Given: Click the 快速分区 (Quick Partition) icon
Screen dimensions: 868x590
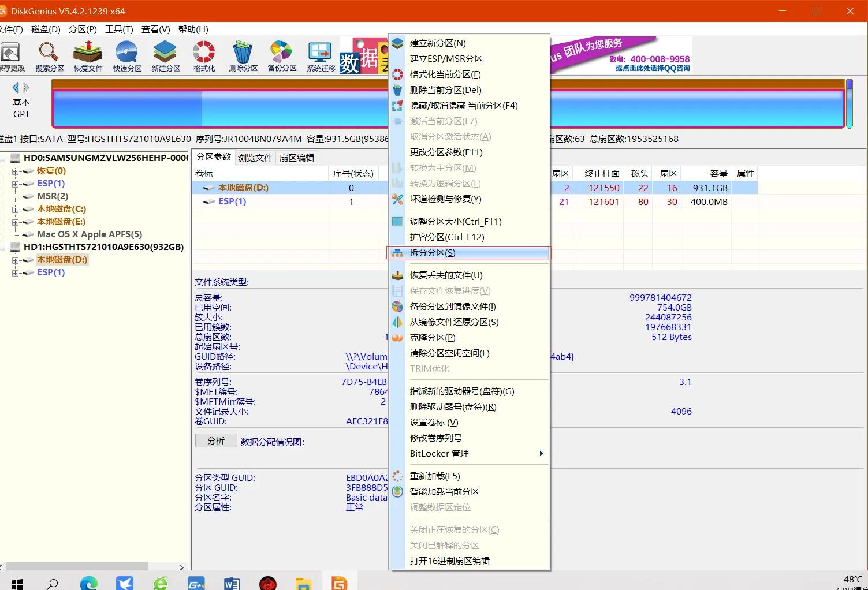Looking at the screenshot, I should point(126,55).
